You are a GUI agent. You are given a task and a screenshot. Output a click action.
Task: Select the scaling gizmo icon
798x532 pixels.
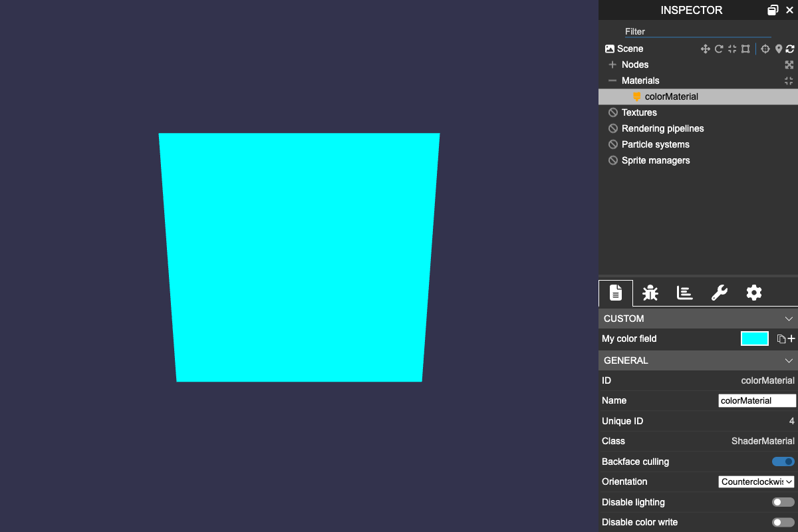731,49
